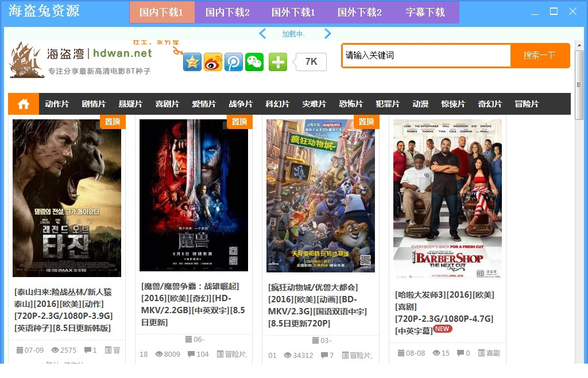Open the 魔兽 Warcraft poster

click(x=194, y=195)
